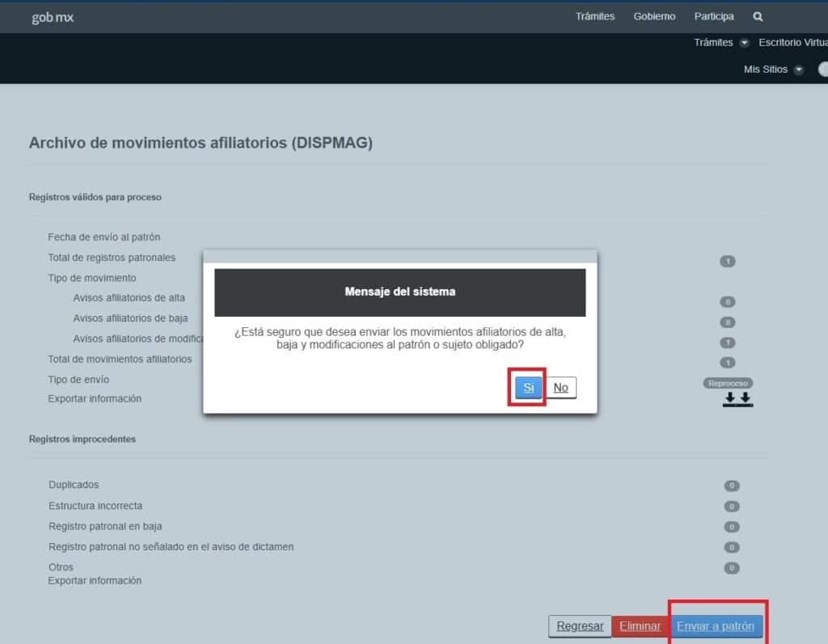Click the red Eliminar button
Viewport: 828px width, 644px height.
click(x=640, y=626)
